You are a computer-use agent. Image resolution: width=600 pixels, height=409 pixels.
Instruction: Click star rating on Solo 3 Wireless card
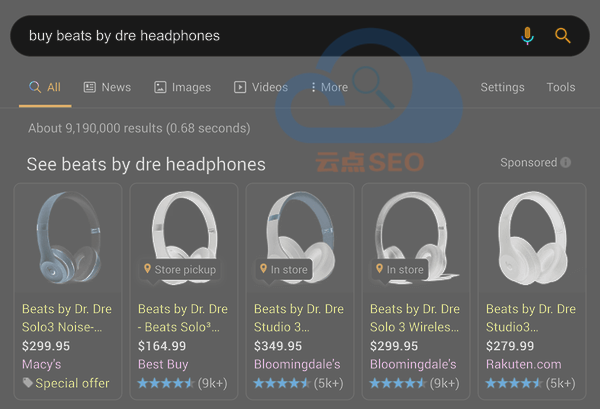tap(398, 383)
